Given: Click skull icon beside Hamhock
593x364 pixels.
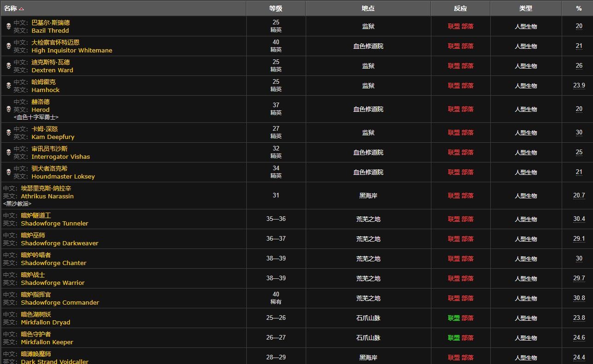Looking at the screenshot, I should [8, 86].
